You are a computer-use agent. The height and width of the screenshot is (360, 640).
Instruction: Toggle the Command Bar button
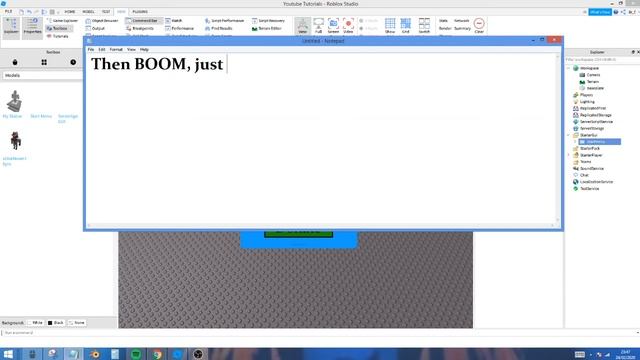(142, 20)
